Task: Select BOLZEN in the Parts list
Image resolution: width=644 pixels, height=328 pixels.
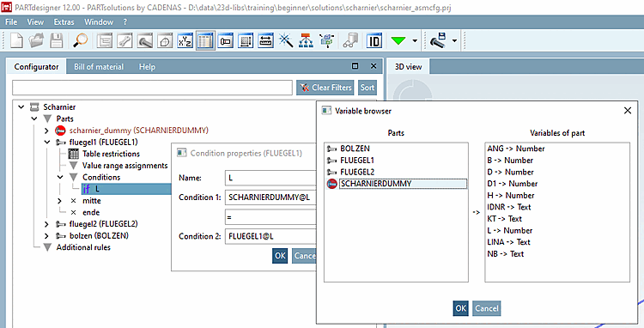Action: click(355, 149)
